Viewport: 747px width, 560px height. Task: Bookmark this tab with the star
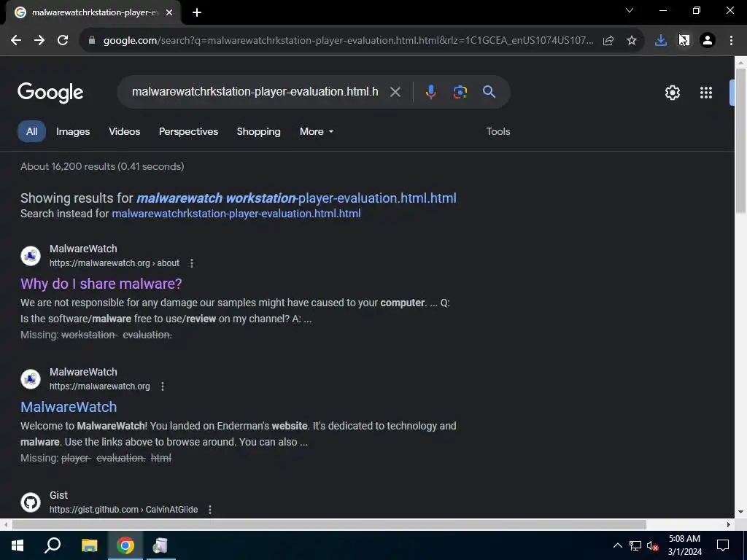pos(632,41)
